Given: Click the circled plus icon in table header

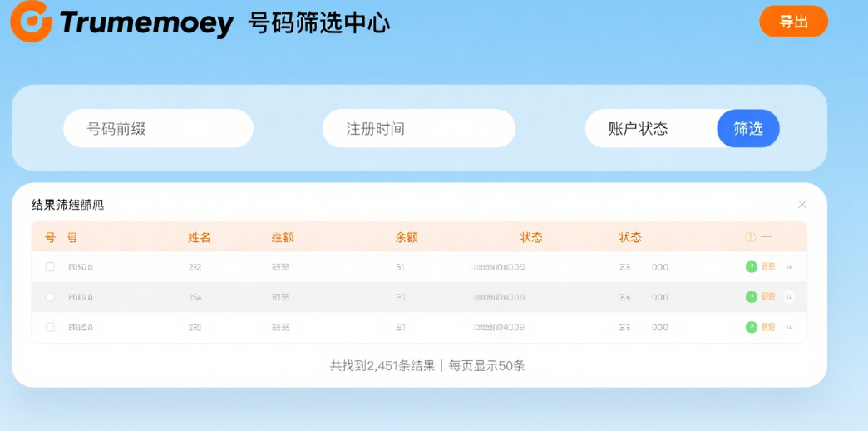Looking at the screenshot, I should click(751, 237).
